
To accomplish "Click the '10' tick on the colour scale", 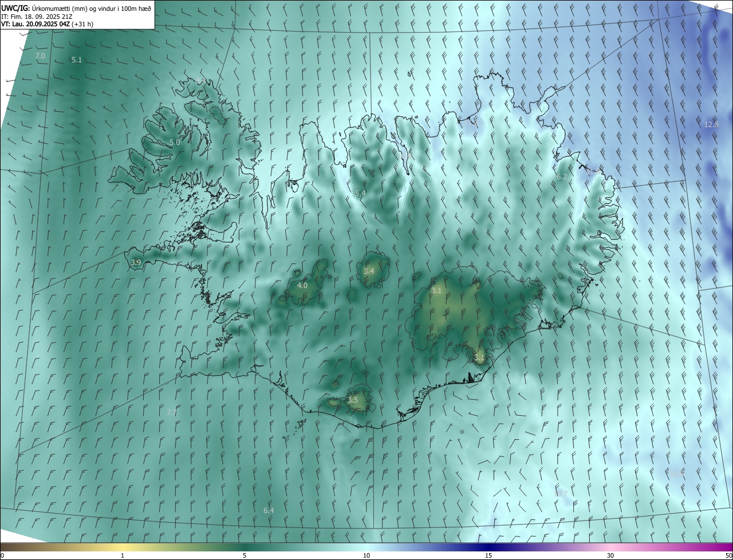I will pos(366,555).
